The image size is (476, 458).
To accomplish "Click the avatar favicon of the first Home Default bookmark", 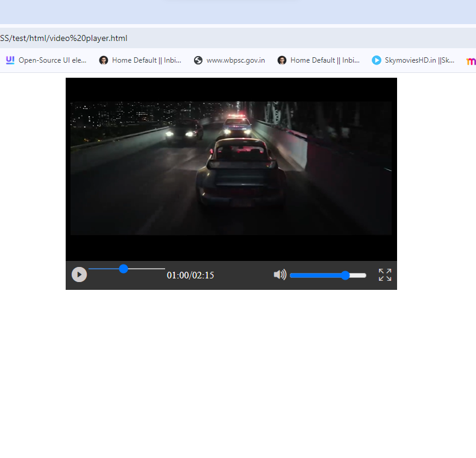I will click(104, 60).
